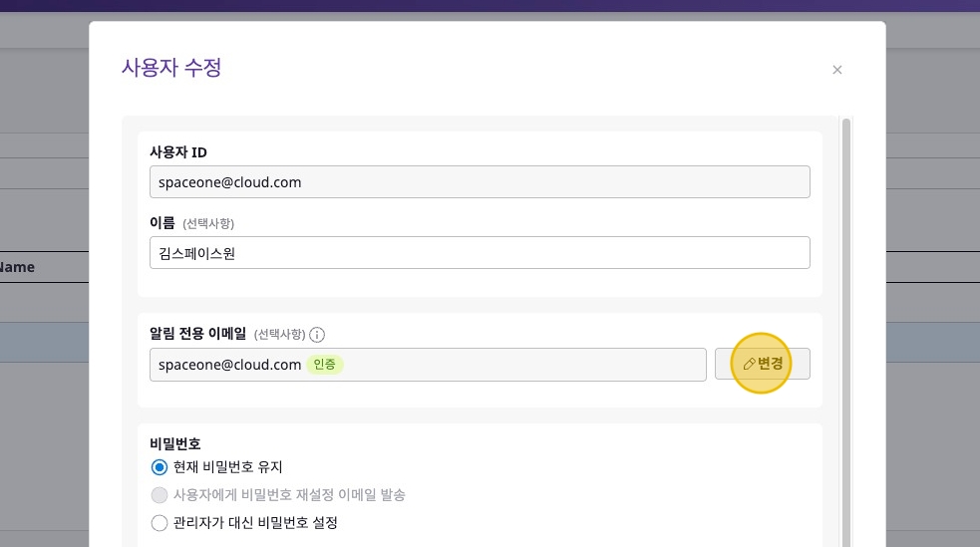This screenshot has width=980, height=547.
Task: Click the purple top header bar
Action: 489,5
